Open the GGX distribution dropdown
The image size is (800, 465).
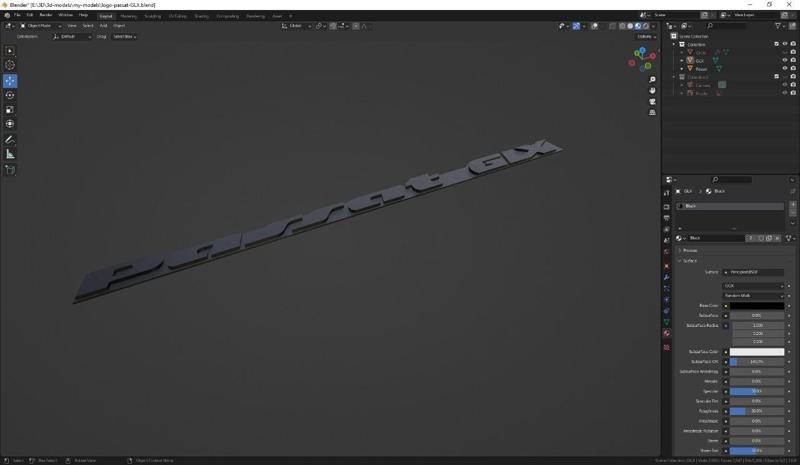point(753,286)
